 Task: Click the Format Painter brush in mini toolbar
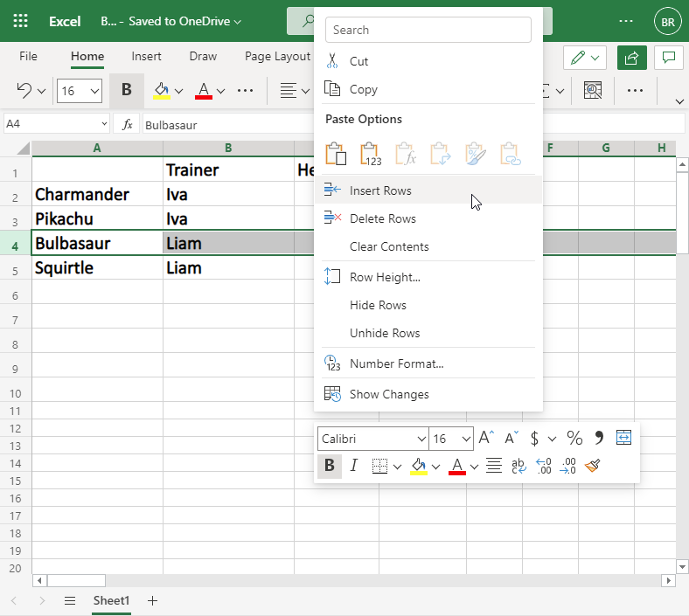click(593, 466)
